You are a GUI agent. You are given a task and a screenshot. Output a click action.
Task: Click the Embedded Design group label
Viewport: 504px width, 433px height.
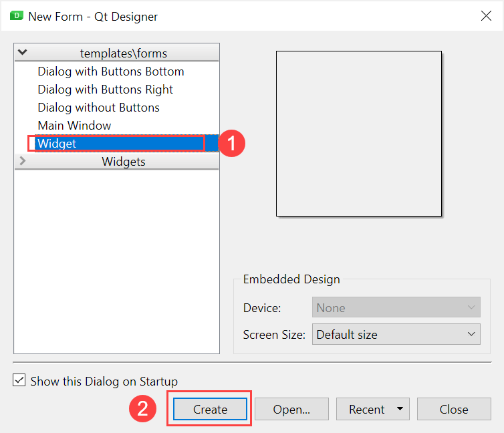click(x=291, y=279)
